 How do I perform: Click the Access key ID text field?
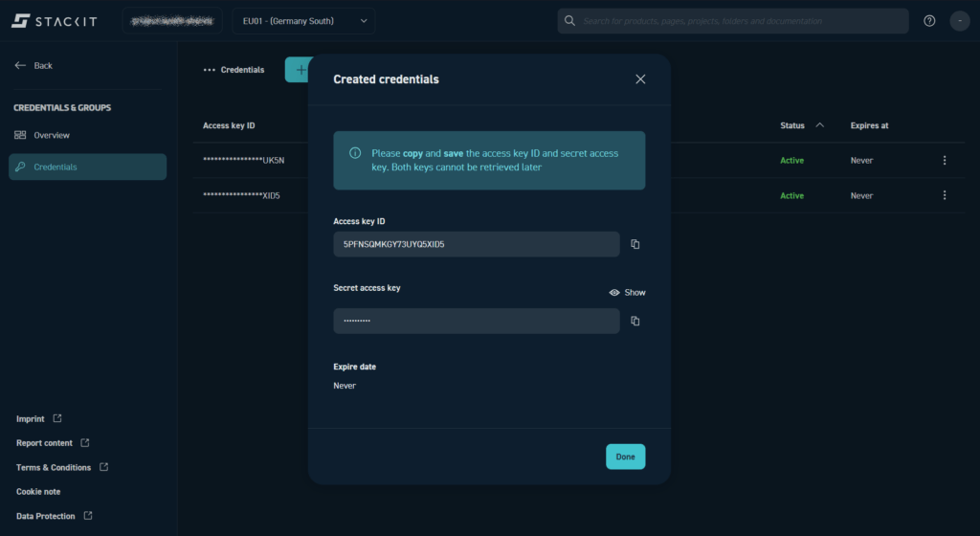[x=476, y=244]
